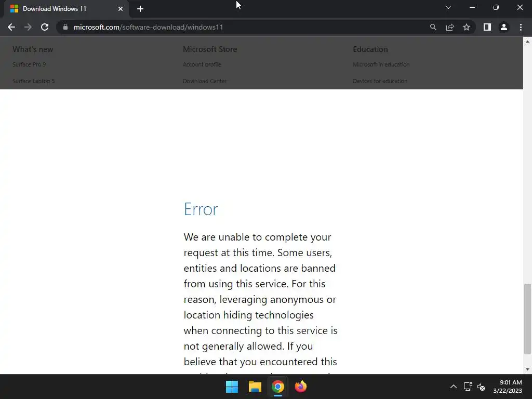Click the page scrollbar thumb

[527, 319]
